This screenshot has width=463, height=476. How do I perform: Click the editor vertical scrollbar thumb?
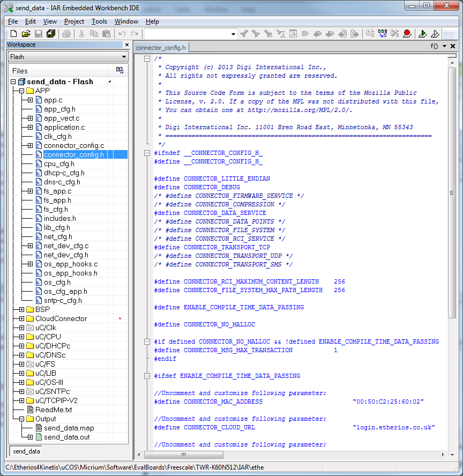pyautogui.click(x=452, y=193)
